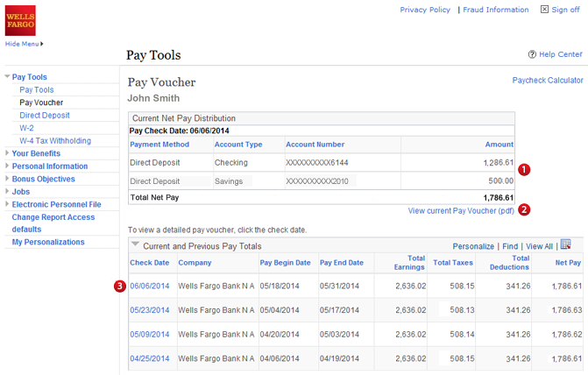The width and height of the screenshot is (588, 375).
Task: Open the Help Center link
Action: (x=561, y=54)
